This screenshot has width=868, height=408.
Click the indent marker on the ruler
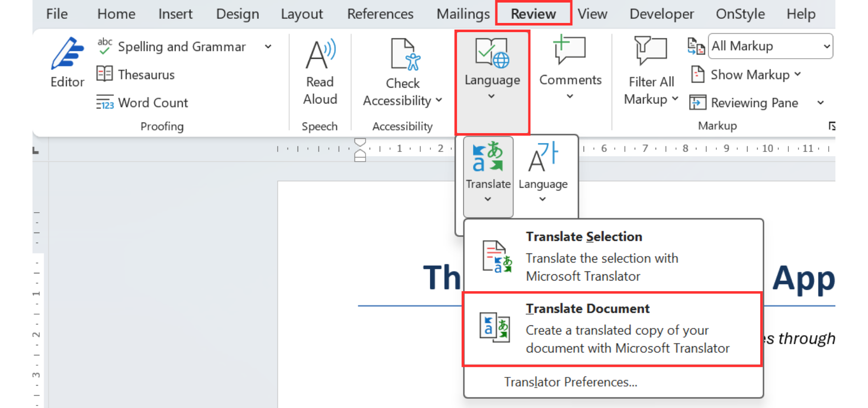click(360, 150)
